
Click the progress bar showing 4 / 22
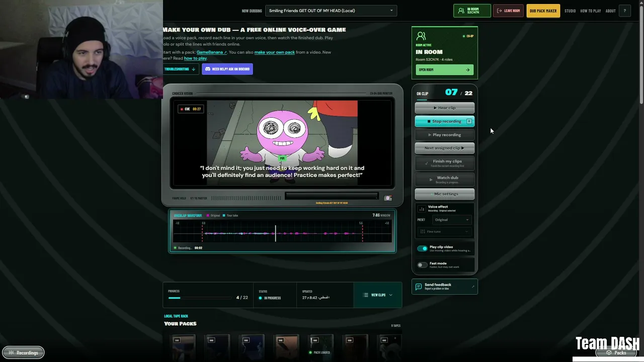(200, 298)
